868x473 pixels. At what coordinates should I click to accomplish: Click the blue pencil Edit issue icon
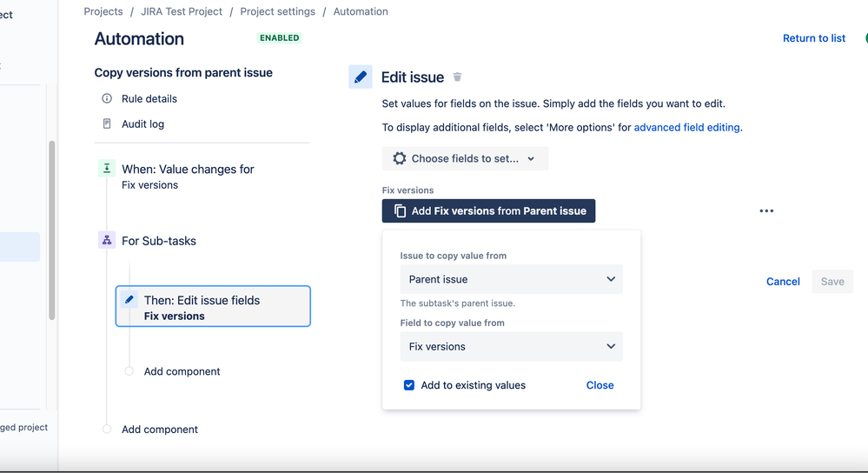click(361, 77)
